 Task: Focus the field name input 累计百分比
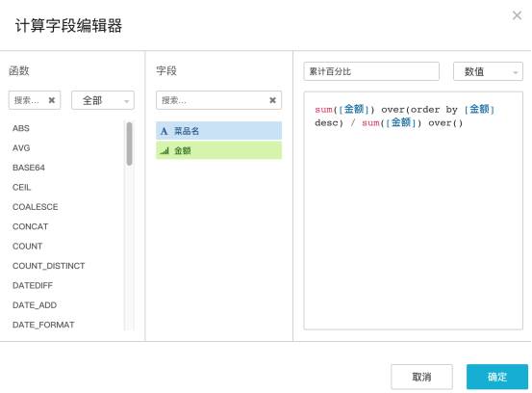(371, 71)
